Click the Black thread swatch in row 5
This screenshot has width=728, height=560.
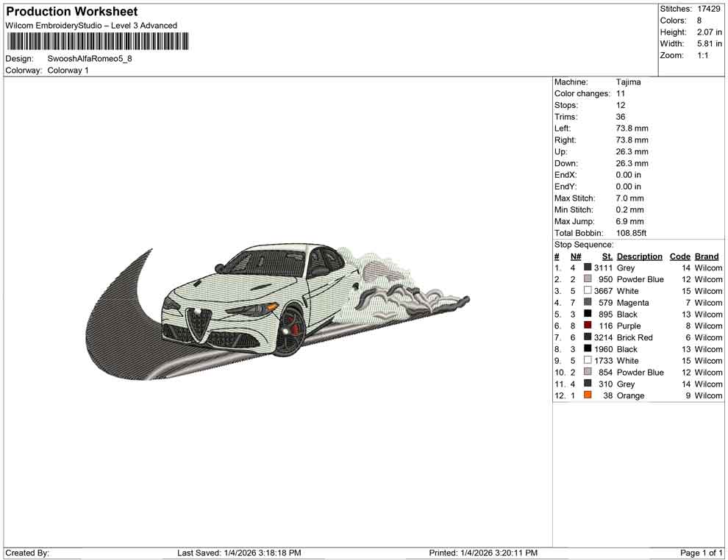click(586, 314)
